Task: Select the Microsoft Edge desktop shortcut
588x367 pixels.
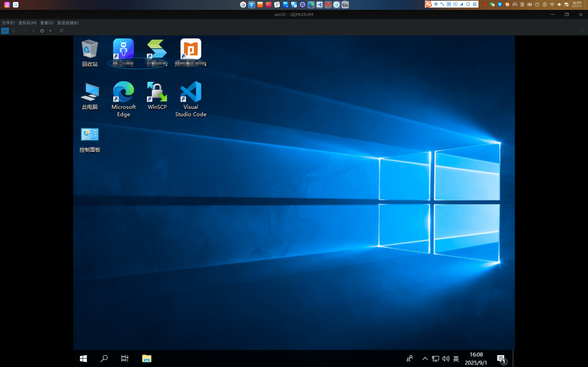Action: click(123, 99)
